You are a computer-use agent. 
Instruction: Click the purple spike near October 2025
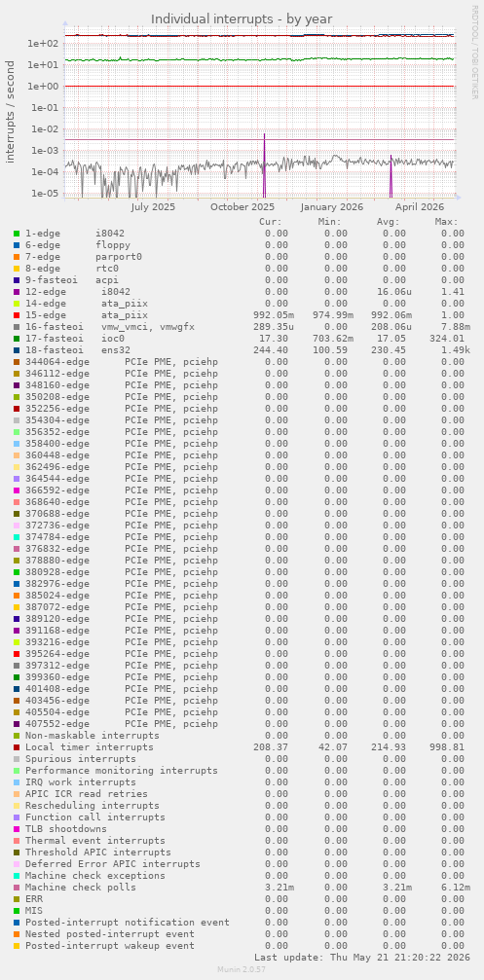[265, 165]
